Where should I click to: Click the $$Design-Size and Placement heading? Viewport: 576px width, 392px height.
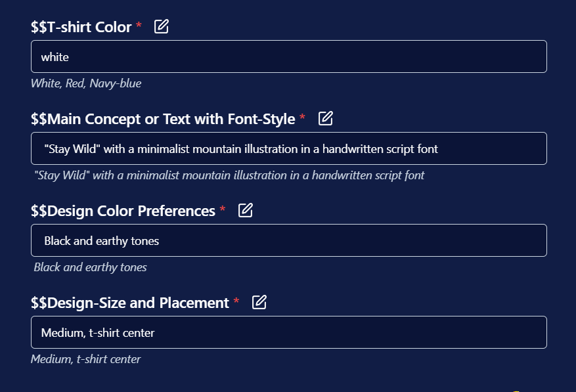click(130, 303)
